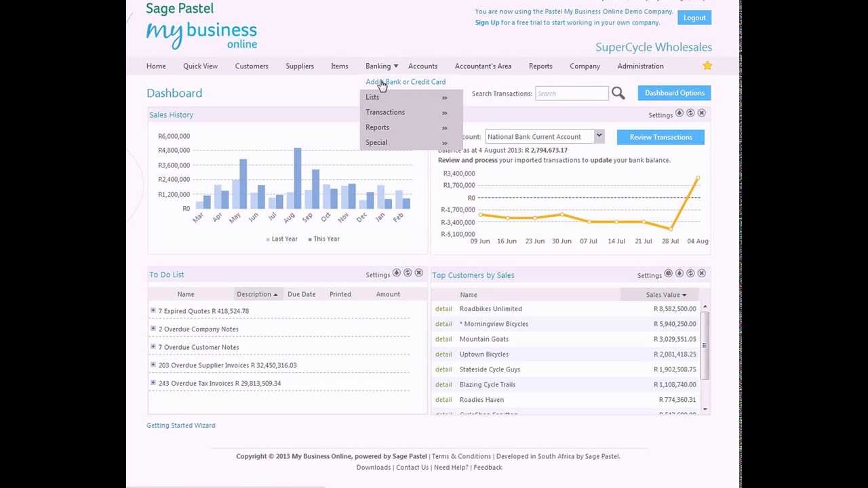Open the bank account dropdown
The image size is (868, 488).
pyautogui.click(x=599, y=136)
